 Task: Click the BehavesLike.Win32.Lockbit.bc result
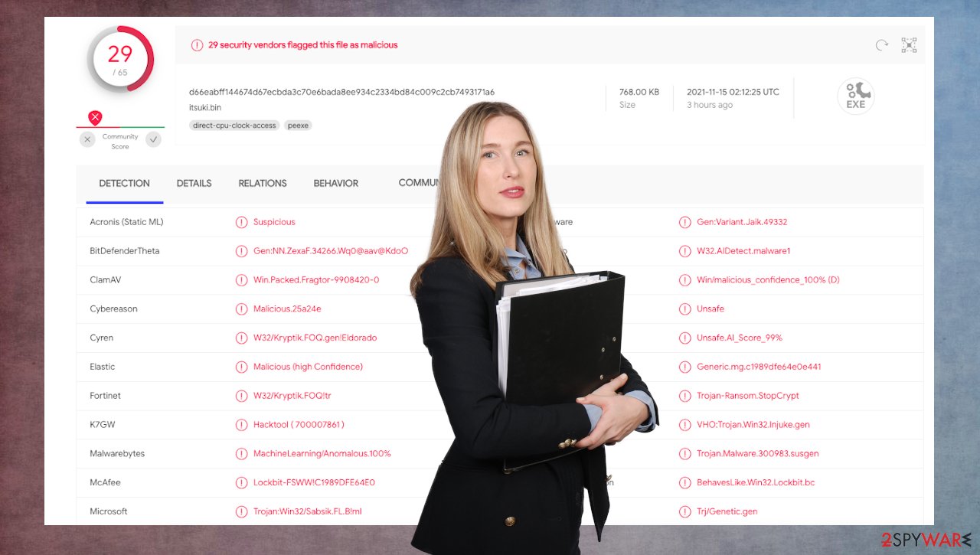(x=756, y=483)
